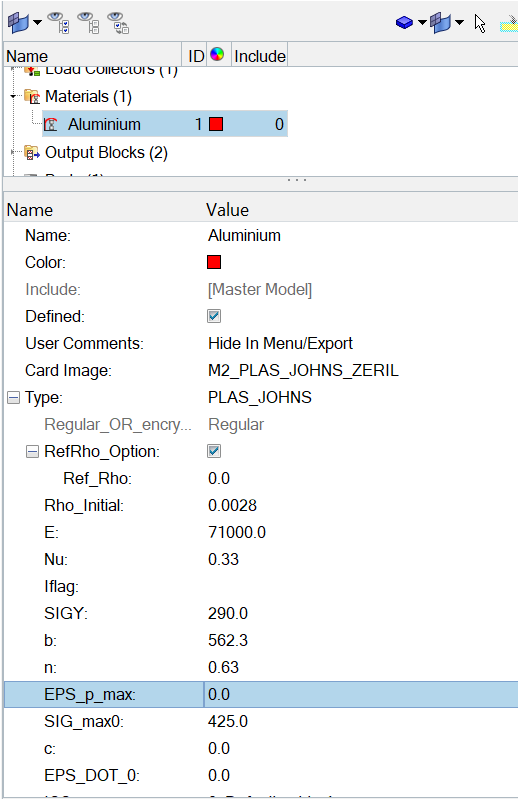Click the blue solid cube icon
The width and height of the screenshot is (519, 800).
pos(404,22)
